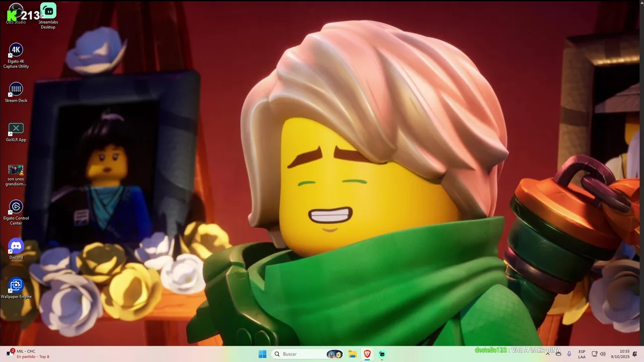This screenshot has height=362, width=644.
Task: Launch Streamlabs Desktop shortcut
Action: click(48, 16)
